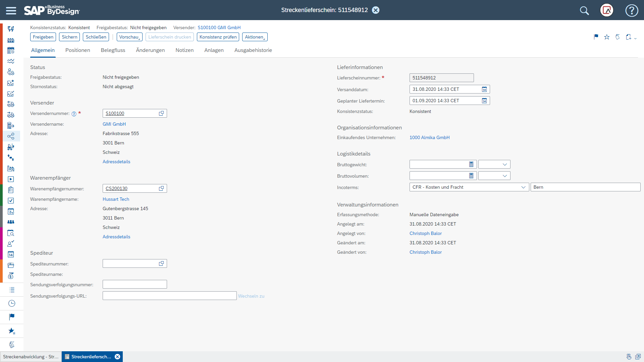Open 1000 Almika GmbH link

429,137
